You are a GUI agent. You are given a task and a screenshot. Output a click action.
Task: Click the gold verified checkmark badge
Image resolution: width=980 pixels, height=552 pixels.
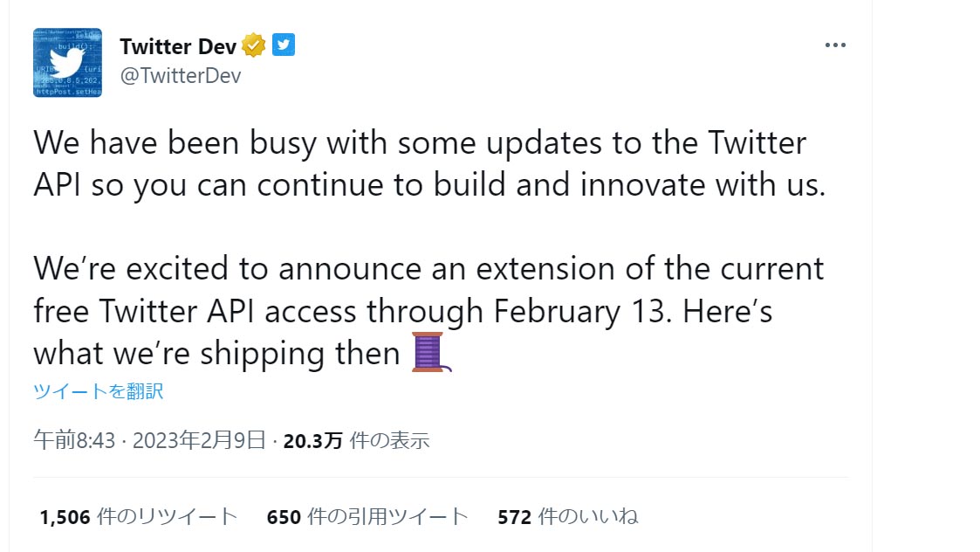click(x=254, y=45)
